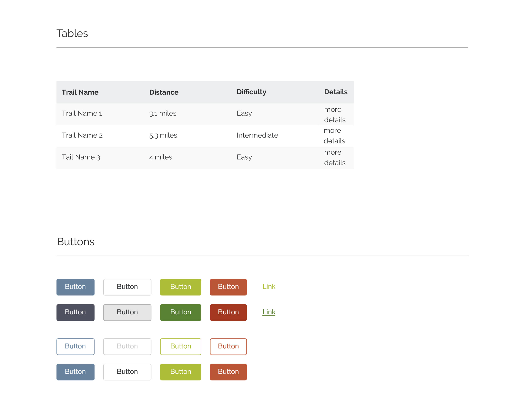
Task: Click the blue-outlined Button with blue text
Action: pyautogui.click(x=75, y=346)
